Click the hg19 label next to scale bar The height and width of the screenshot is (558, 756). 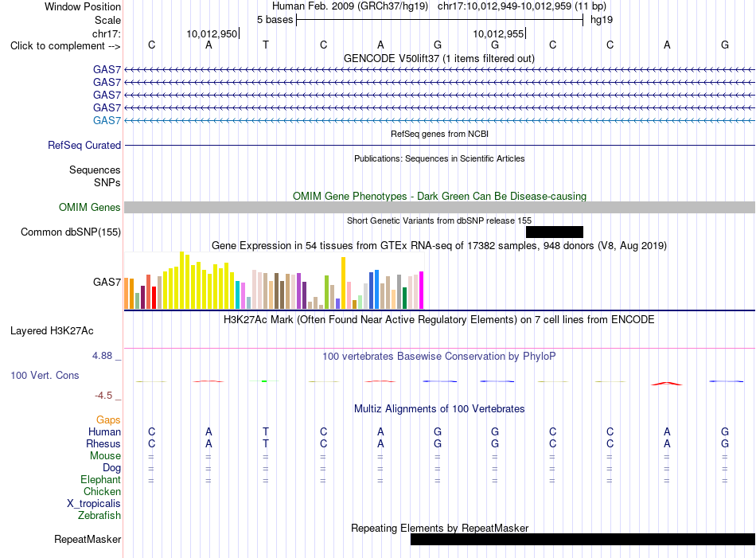602,20
